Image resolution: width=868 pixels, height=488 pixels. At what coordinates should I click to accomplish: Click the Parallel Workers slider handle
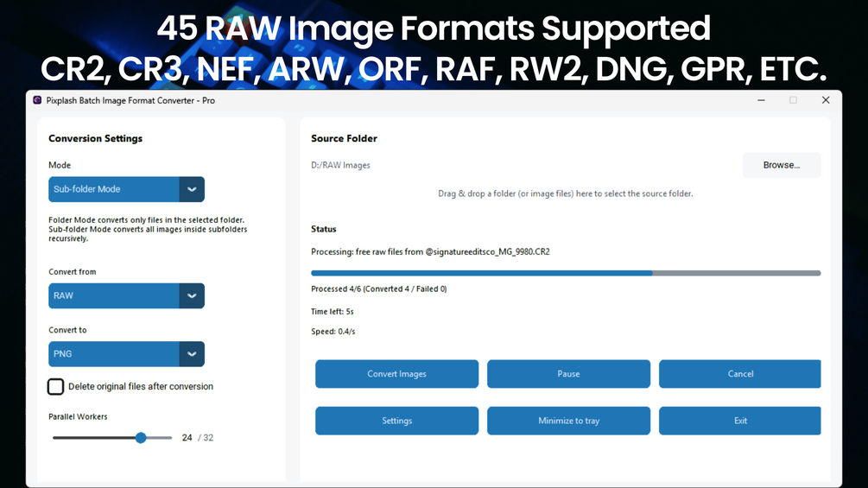(141, 438)
